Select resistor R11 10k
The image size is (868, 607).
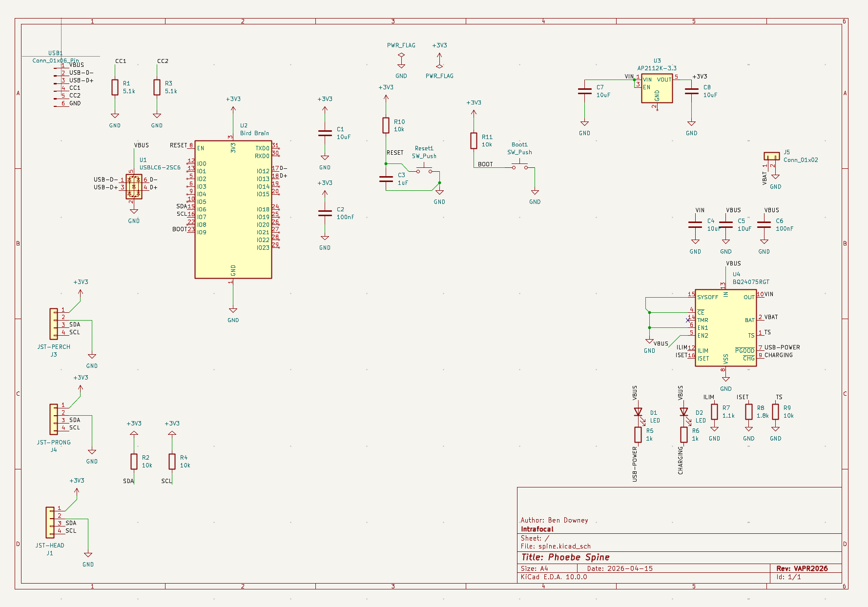click(474, 141)
